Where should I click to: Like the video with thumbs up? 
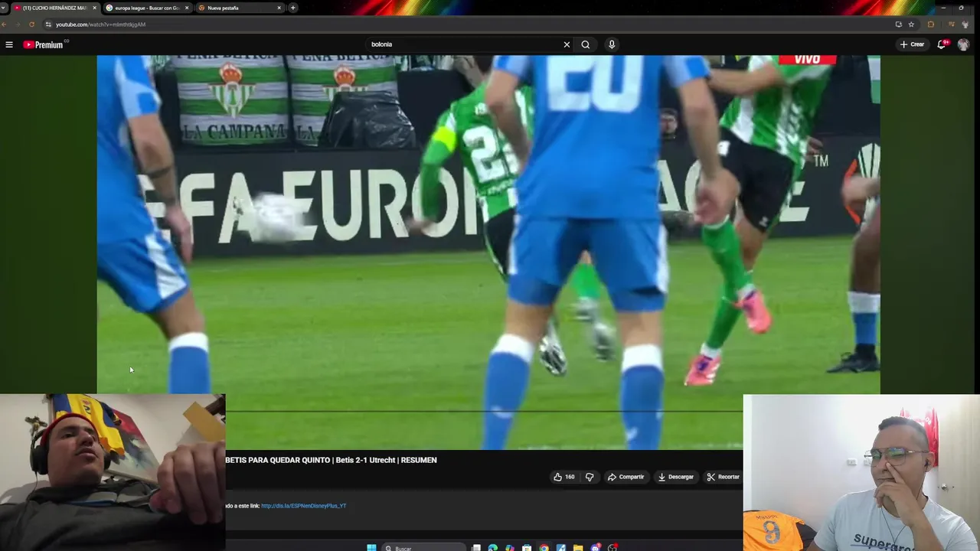click(x=564, y=477)
